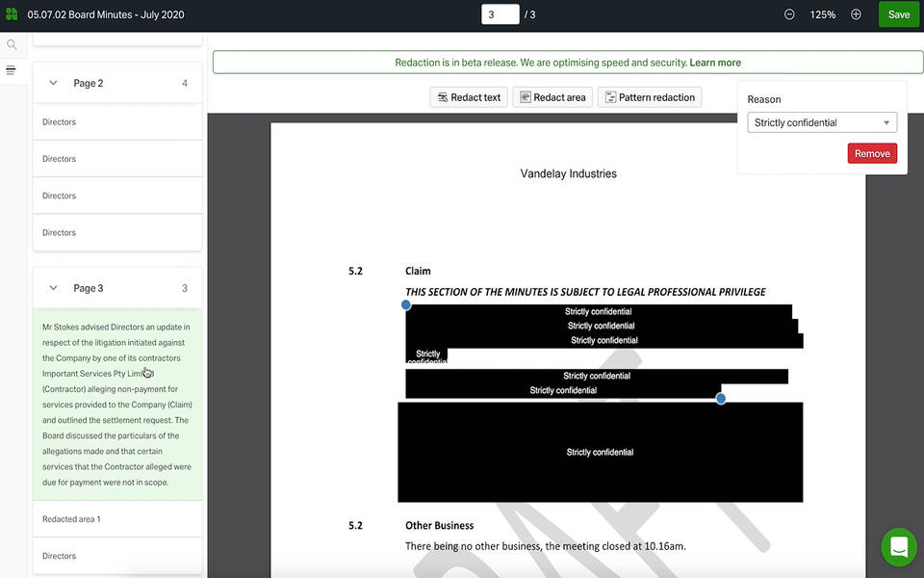Select the Redact area tool
The height and width of the screenshot is (578, 924).
[x=552, y=97]
